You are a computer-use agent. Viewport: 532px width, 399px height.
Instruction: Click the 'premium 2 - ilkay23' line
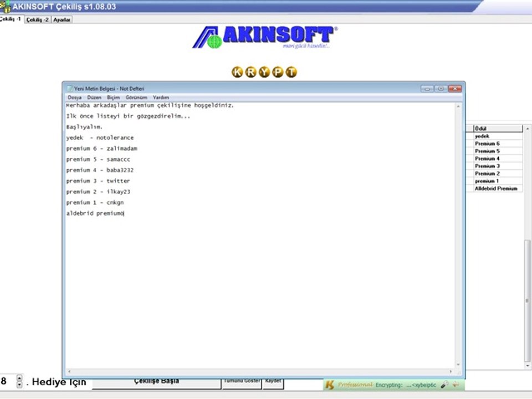98,192
